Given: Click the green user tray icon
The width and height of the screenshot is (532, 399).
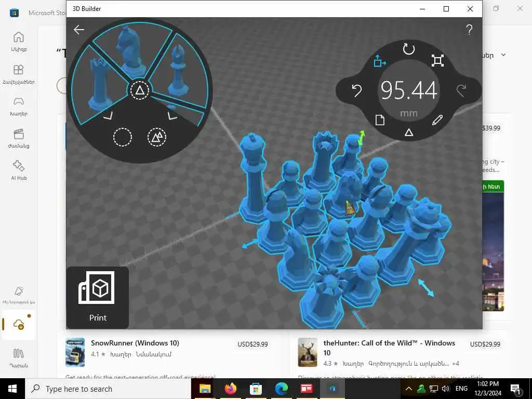Looking at the screenshot, I should click(421, 389).
